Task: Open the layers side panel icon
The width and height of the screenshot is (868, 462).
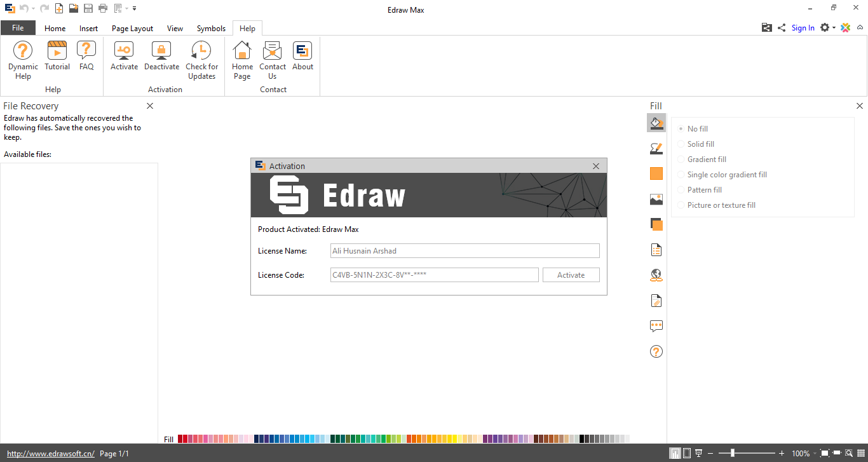Action: click(x=656, y=224)
